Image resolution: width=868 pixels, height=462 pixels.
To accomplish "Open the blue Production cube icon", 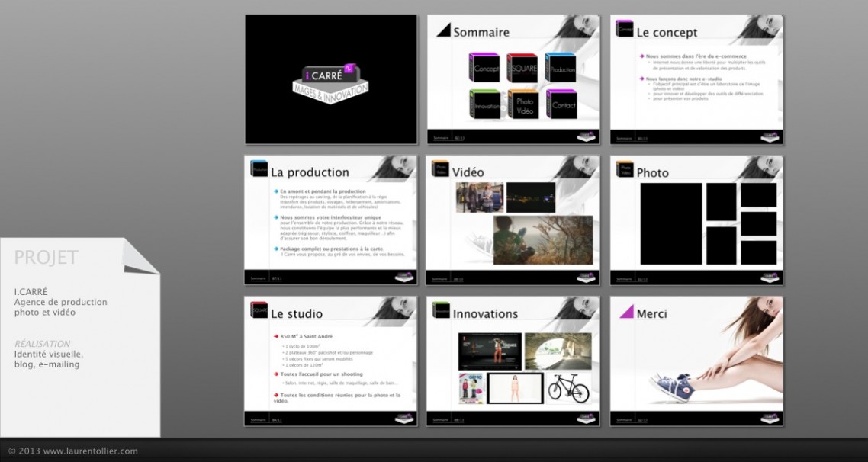I will 561,69.
